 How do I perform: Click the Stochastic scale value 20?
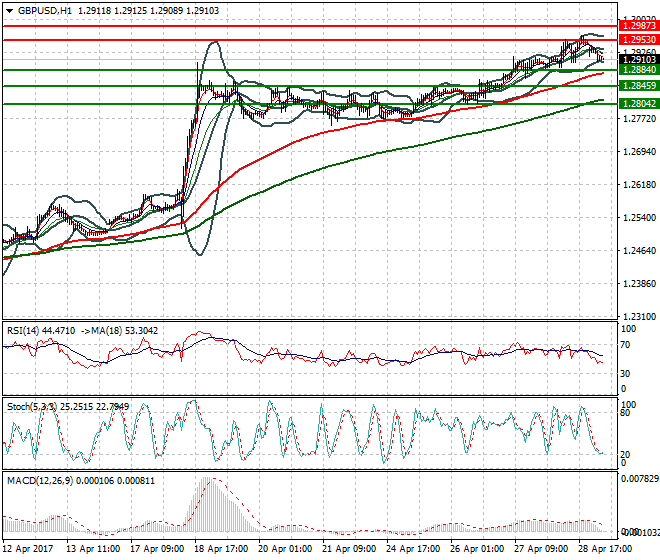pyautogui.click(x=625, y=455)
